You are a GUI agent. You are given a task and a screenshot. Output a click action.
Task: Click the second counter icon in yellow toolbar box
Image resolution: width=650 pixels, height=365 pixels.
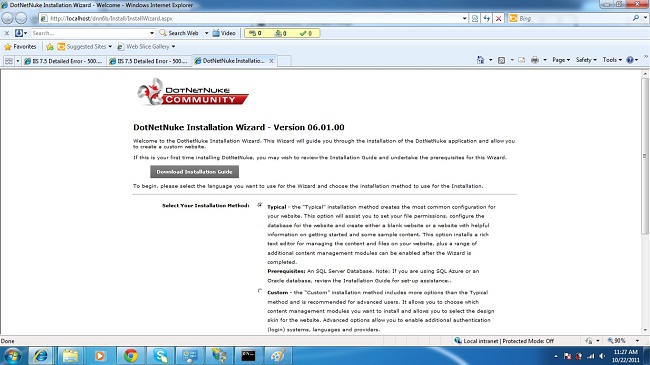[x=281, y=33]
